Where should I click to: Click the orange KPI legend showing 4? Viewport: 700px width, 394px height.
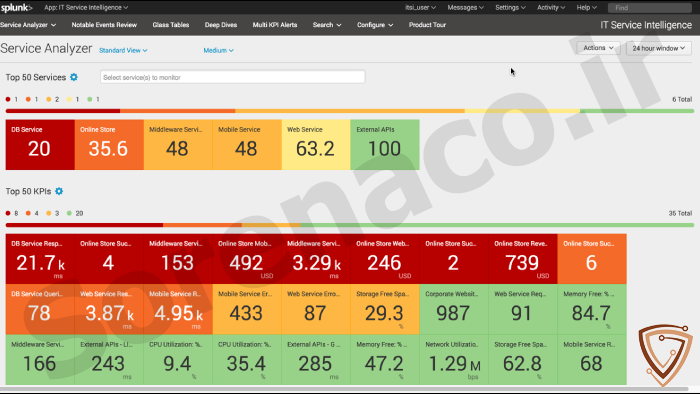click(x=32, y=213)
